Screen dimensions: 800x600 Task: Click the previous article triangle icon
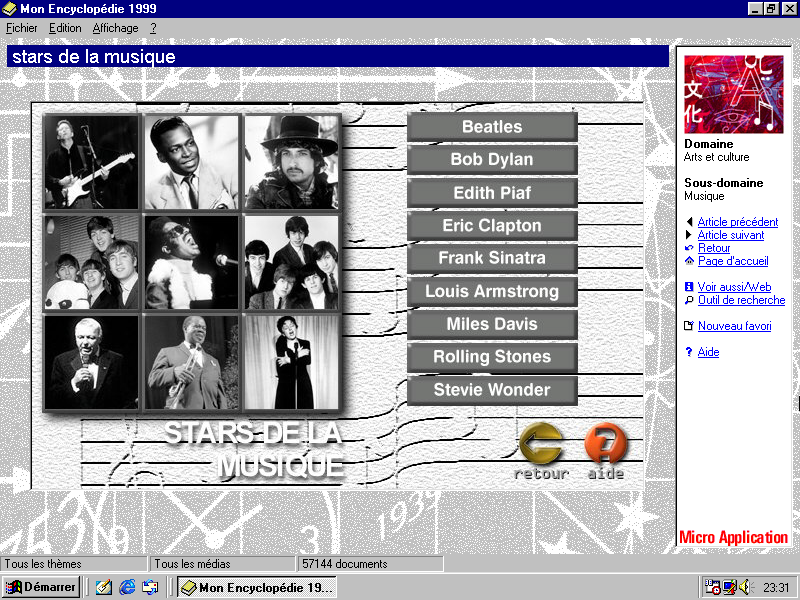click(689, 221)
